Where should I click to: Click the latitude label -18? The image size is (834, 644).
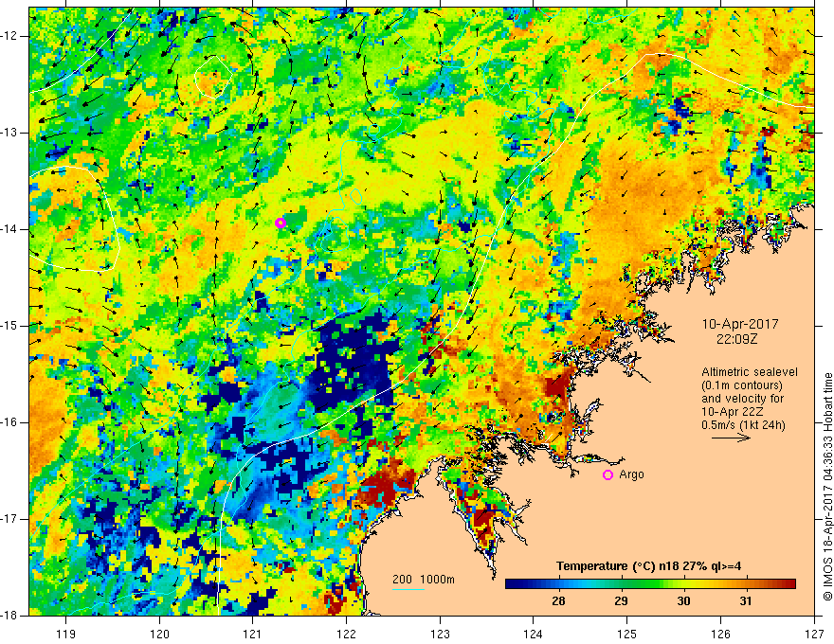9,616
